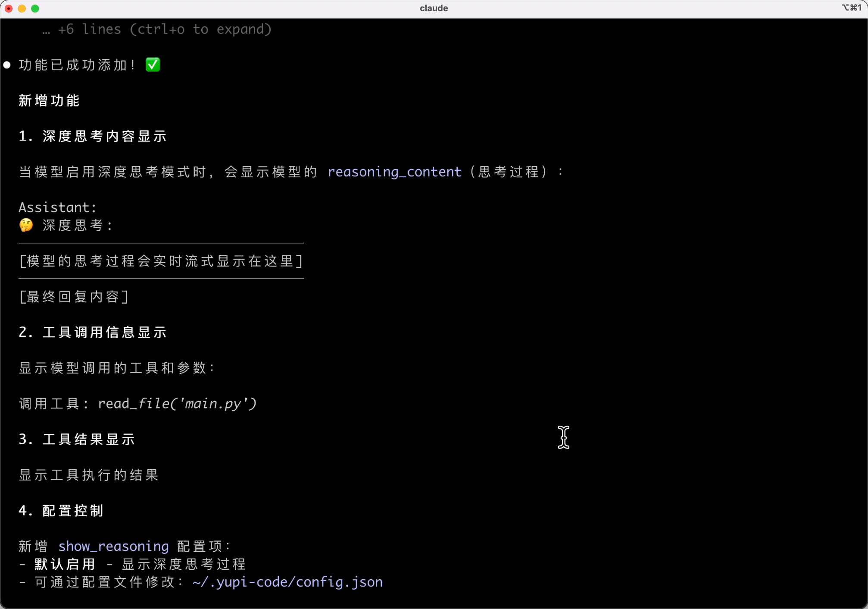Image resolution: width=868 pixels, height=609 pixels.
Task: Click heading '3. 工具结果显示'
Action: [77, 439]
